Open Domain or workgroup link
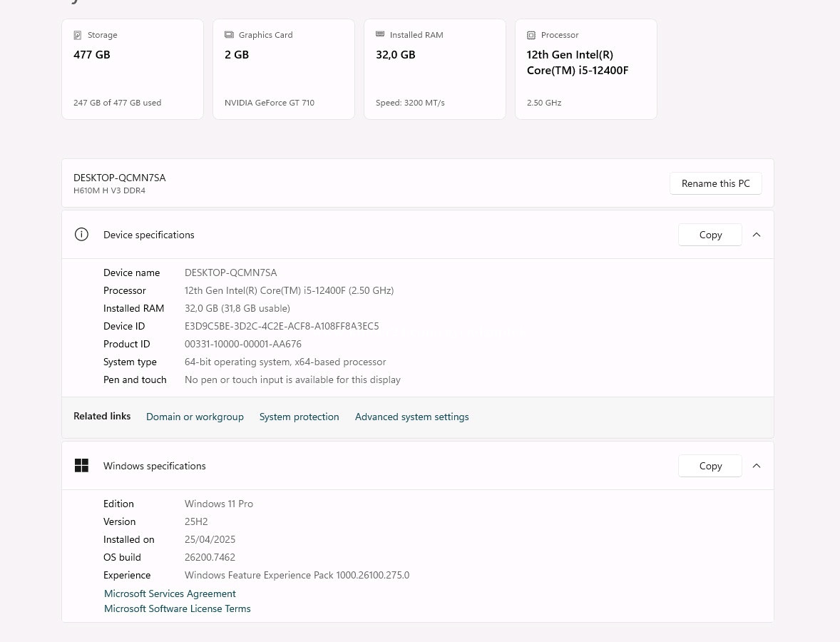This screenshot has height=642, width=840. pos(195,417)
